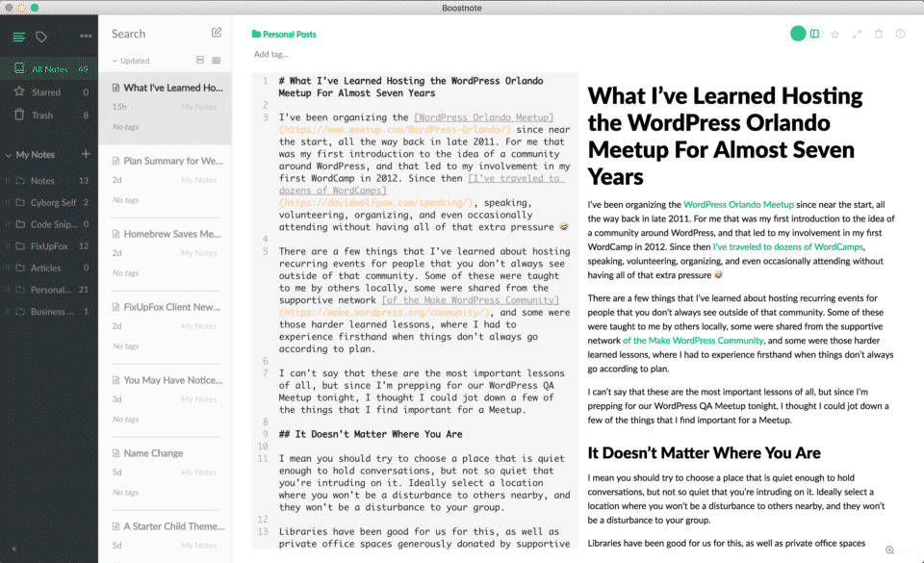924x563 pixels.
Task: Click the zoom magnifier icon at bottom right
Action: (889, 550)
